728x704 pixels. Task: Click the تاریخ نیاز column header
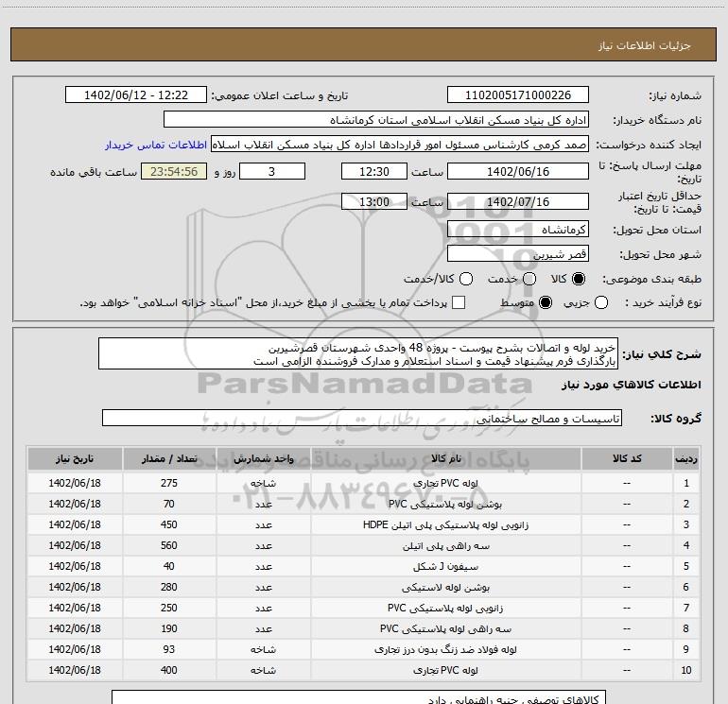point(75,459)
